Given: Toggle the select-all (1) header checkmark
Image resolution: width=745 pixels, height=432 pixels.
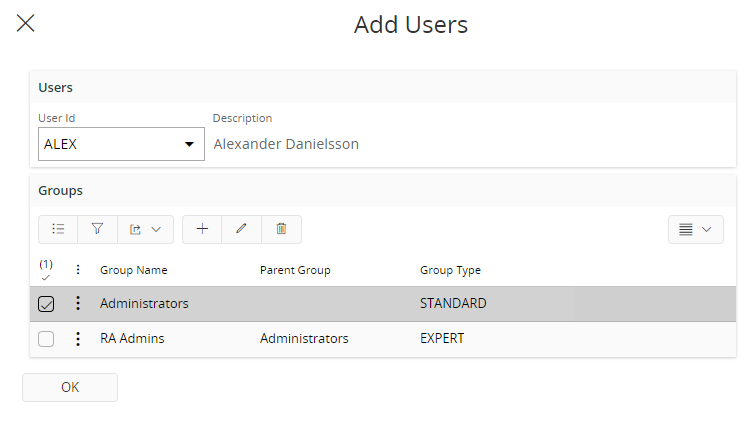Looking at the screenshot, I should (x=46, y=270).
